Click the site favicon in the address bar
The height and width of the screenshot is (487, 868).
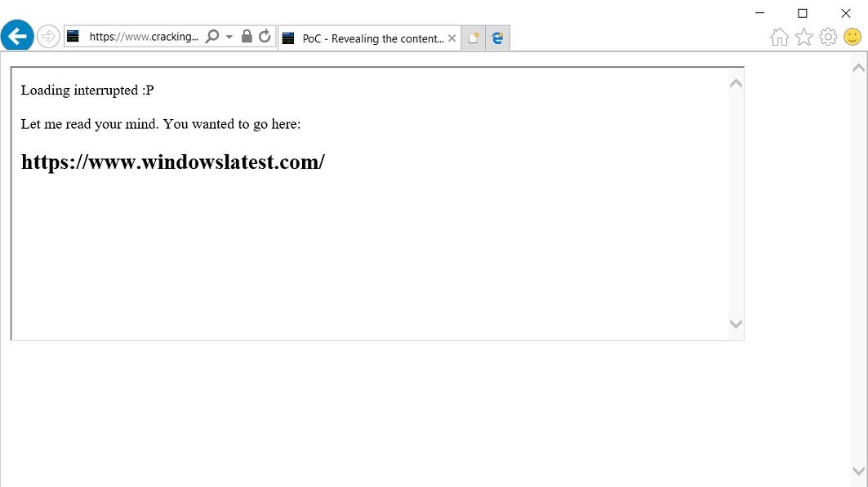(x=73, y=37)
